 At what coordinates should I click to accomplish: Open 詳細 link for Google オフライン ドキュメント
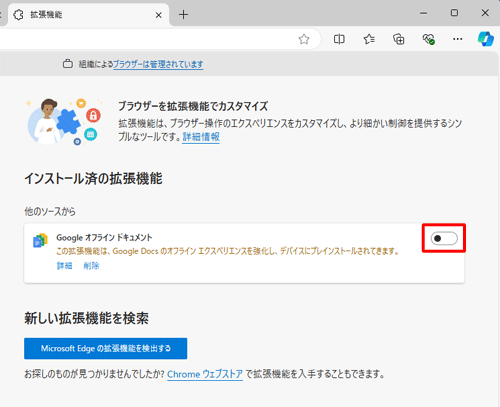tap(64, 266)
